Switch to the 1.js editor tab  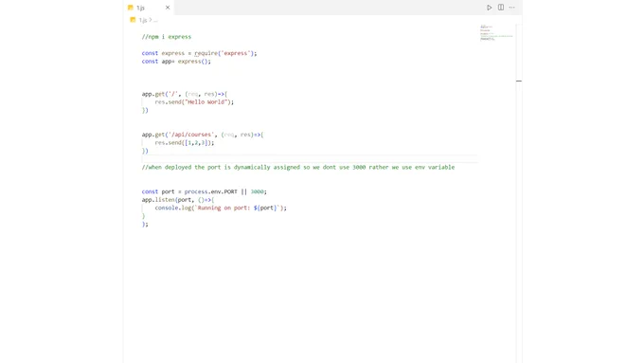pyautogui.click(x=149, y=8)
